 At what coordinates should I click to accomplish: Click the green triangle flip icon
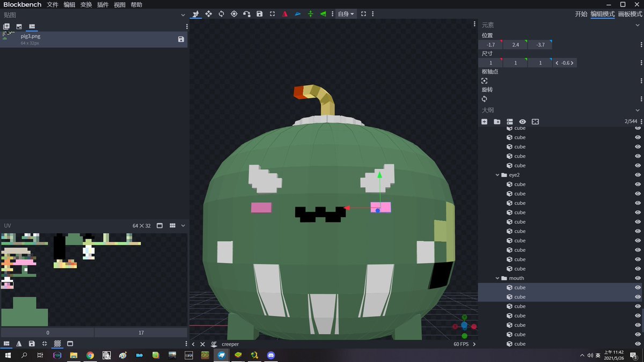click(323, 14)
